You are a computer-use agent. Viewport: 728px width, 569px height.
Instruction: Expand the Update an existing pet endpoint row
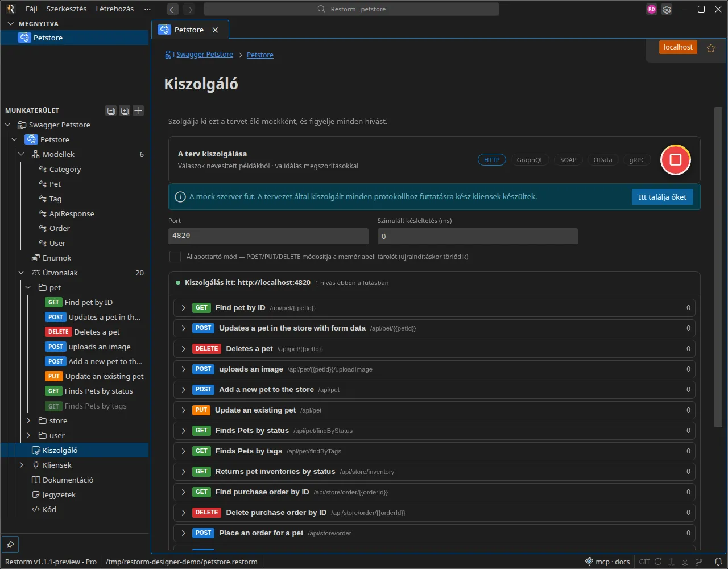[x=184, y=410]
